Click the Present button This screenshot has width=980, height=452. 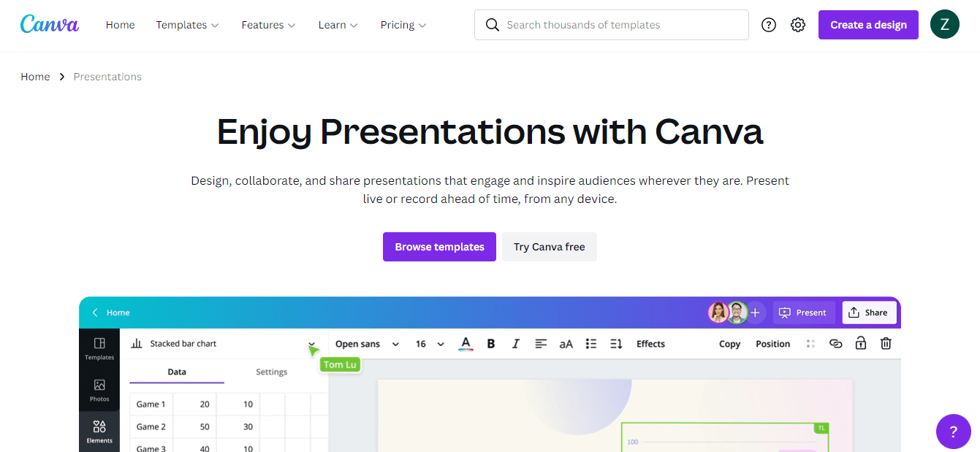click(802, 313)
